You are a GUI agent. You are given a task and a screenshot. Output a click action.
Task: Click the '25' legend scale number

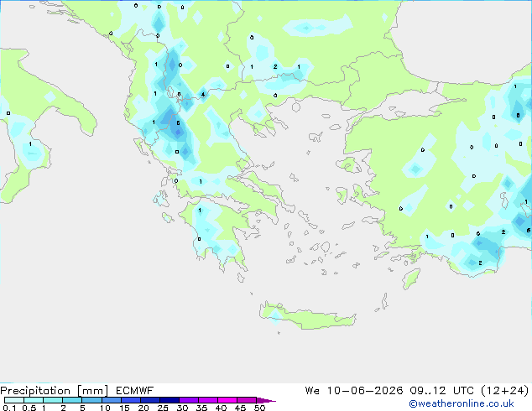[163, 408]
